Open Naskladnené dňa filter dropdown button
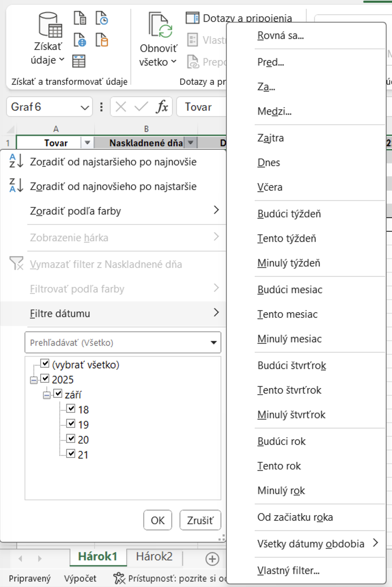The width and height of the screenshot is (392, 587). (x=191, y=142)
